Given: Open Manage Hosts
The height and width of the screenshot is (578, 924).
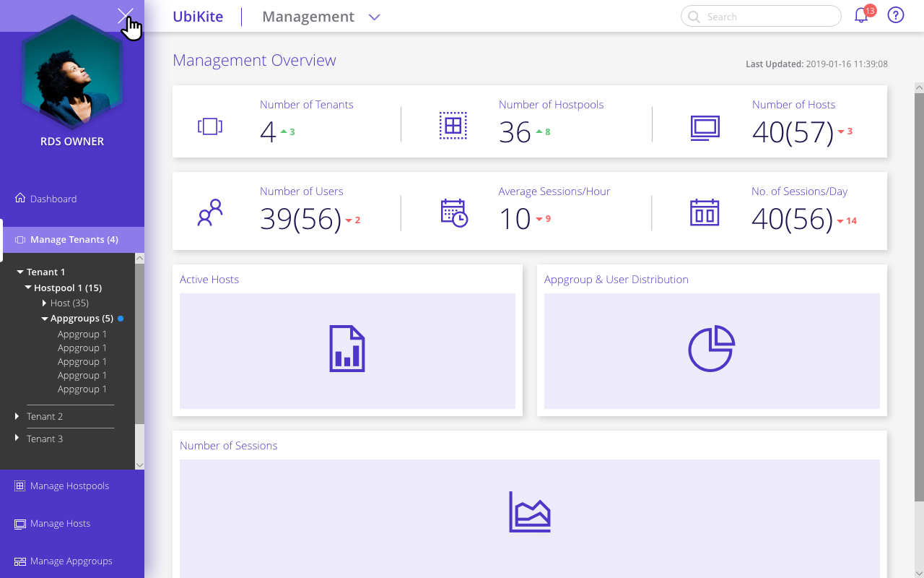Looking at the screenshot, I should point(61,524).
